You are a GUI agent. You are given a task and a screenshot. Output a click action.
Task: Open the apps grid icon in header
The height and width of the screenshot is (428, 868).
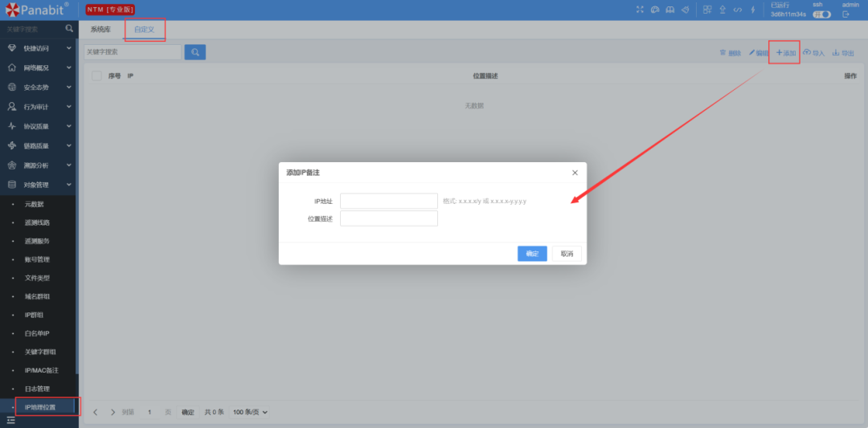pos(707,10)
